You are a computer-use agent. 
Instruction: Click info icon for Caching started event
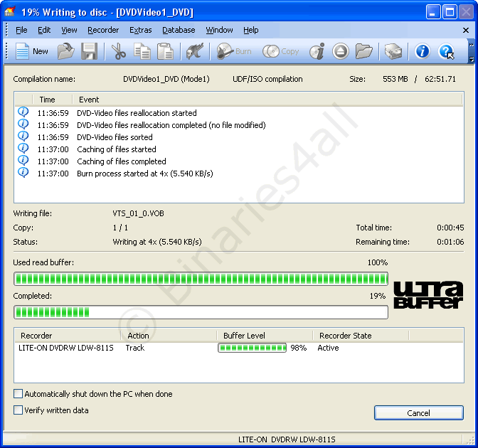23,149
